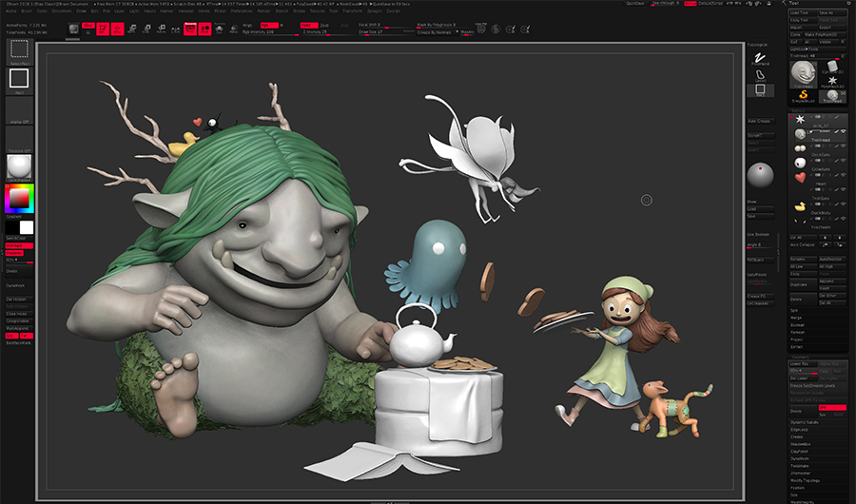Toggle visibility eye of DuckBody subtool
The image size is (856, 504).
[844, 204]
